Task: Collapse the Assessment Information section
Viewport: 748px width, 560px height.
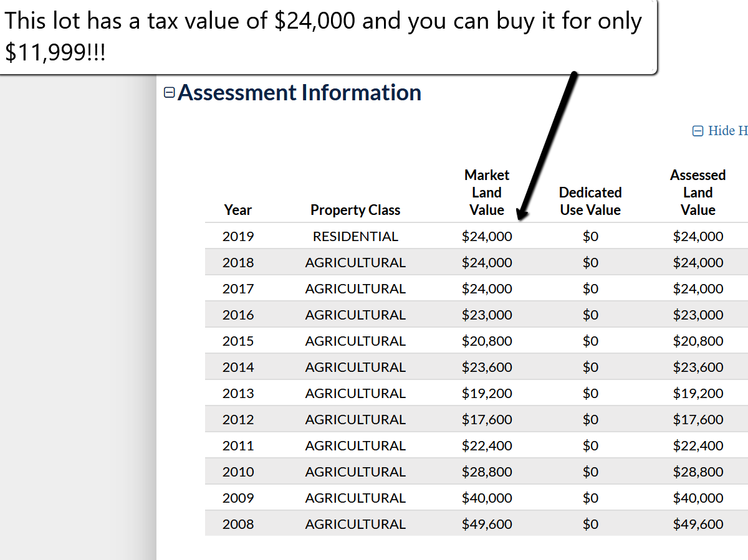Action: point(169,93)
